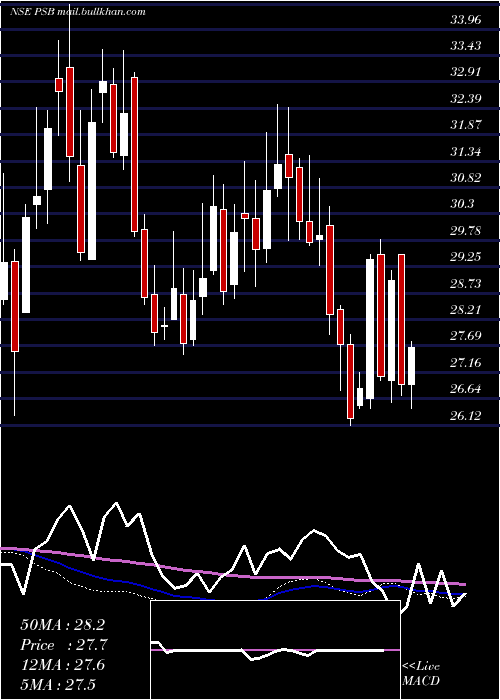Image resolution: width=500 pixels, height=700 pixels.
Task: Click the <<Live MACD label
Action: pos(421,673)
